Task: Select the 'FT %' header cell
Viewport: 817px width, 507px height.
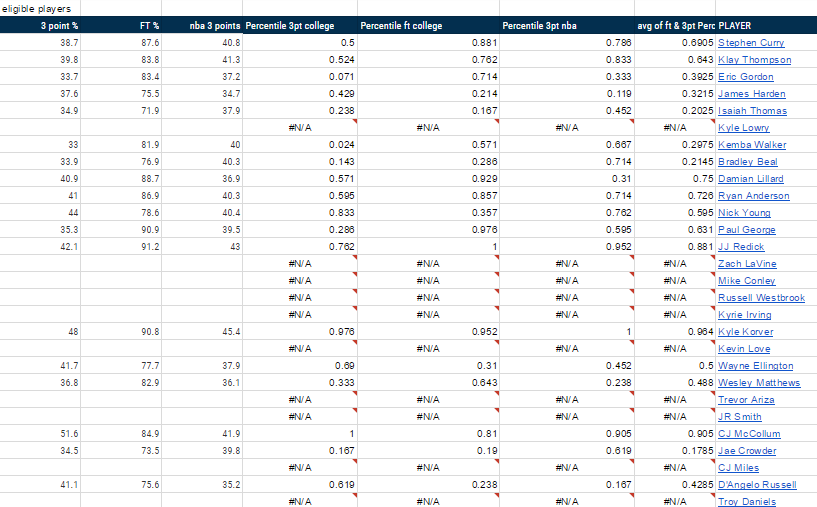Action: [x=121, y=25]
